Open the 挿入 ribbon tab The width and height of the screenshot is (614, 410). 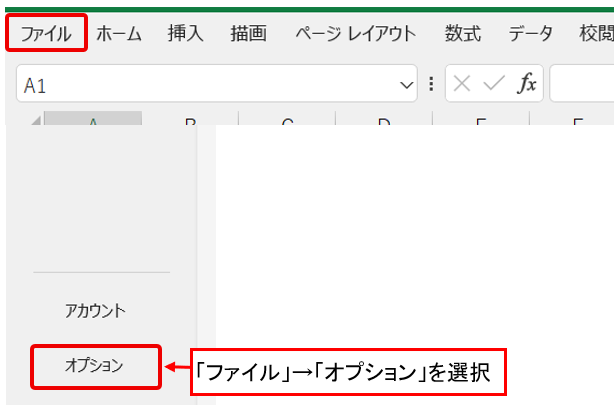tap(186, 34)
